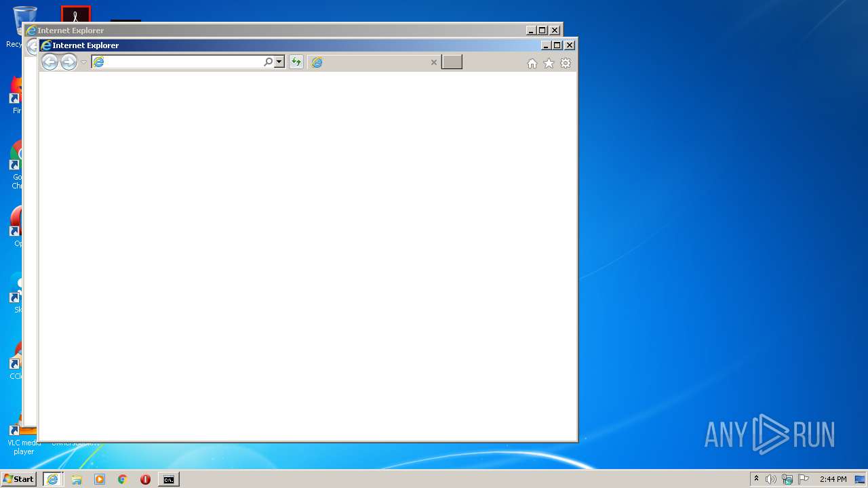Screen dimensions: 868x488
Task: Open Action Center flag in the tray
Action: [x=804, y=479]
